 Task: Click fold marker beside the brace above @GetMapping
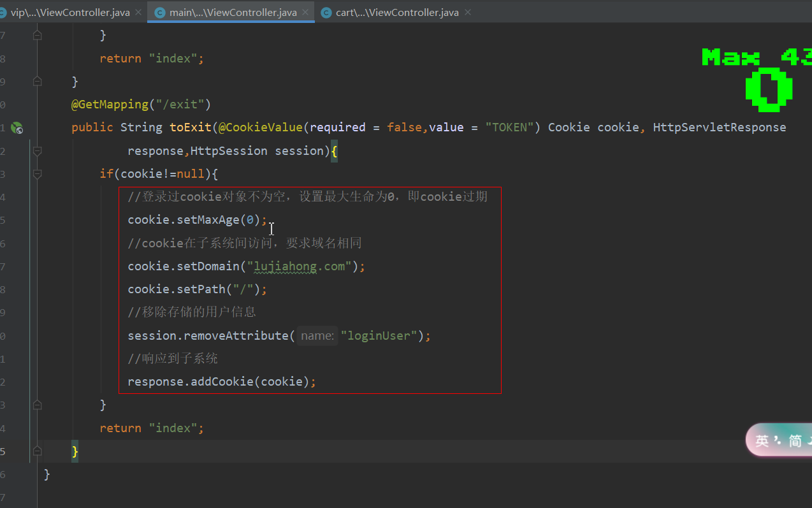(x=37, y=82)
